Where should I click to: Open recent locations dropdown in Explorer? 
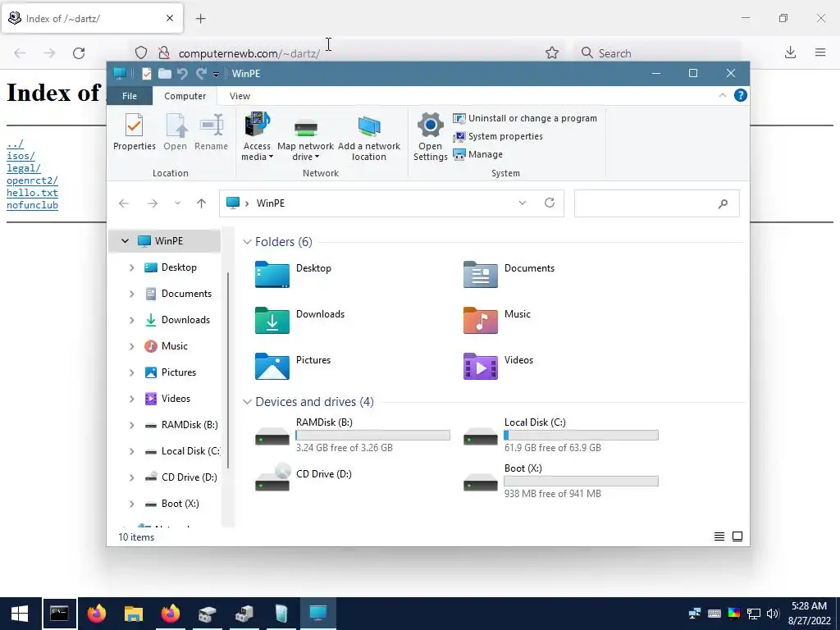click(x=177, y=203)
